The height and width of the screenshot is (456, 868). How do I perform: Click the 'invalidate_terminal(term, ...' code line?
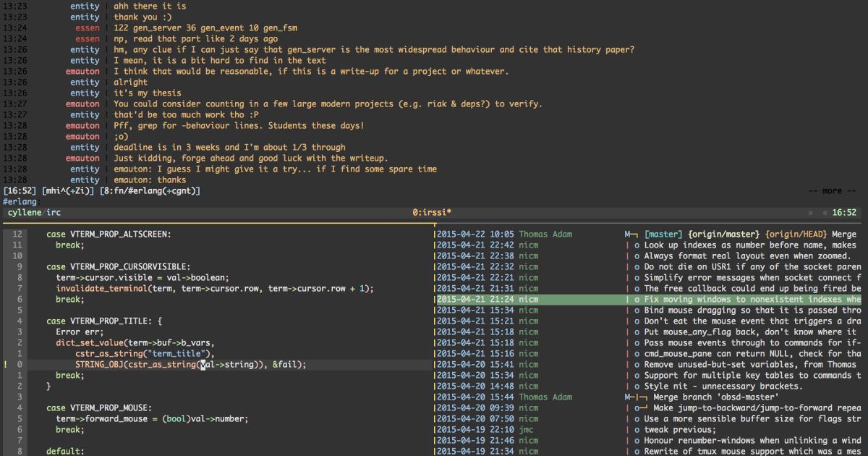[215, 289]
